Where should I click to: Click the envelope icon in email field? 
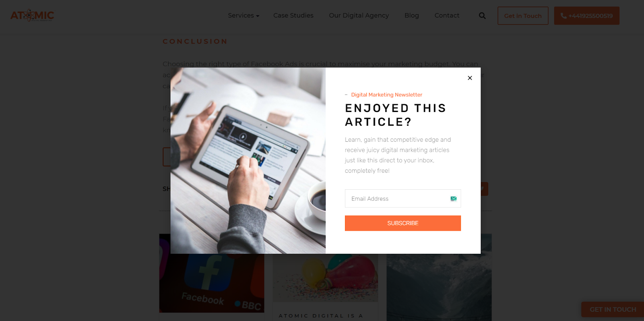(x=454, y=199)
